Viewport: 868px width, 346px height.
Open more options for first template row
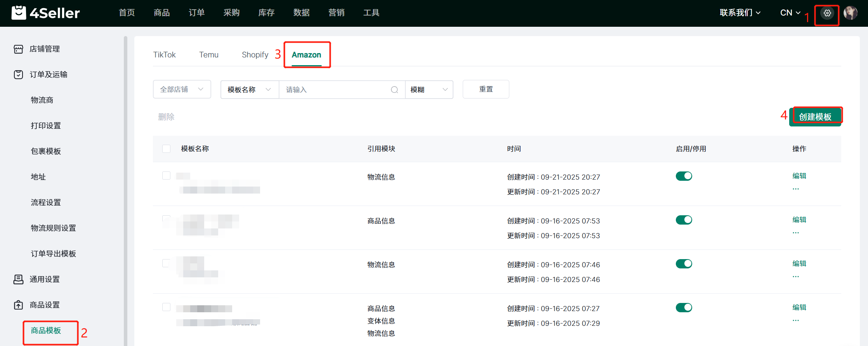(796, 189)
